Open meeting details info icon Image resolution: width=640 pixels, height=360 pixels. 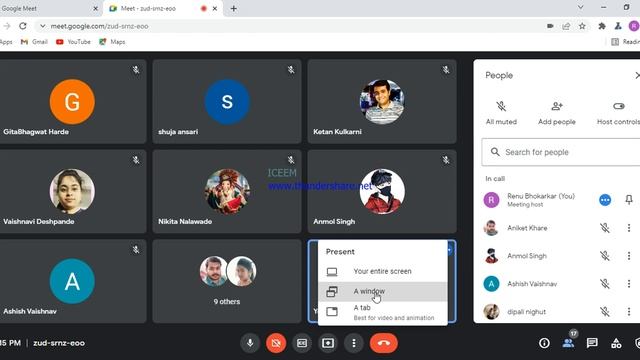coord(544,343)
